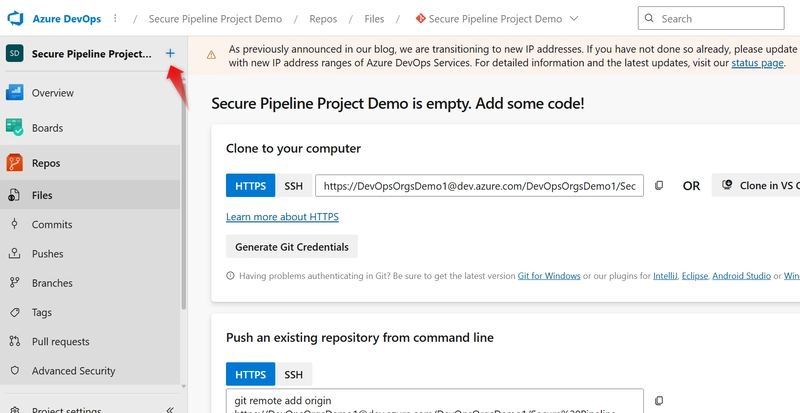Open the status page link in the banner
Image resolution: width=800 pixels, height=413 pixels.
757,63
